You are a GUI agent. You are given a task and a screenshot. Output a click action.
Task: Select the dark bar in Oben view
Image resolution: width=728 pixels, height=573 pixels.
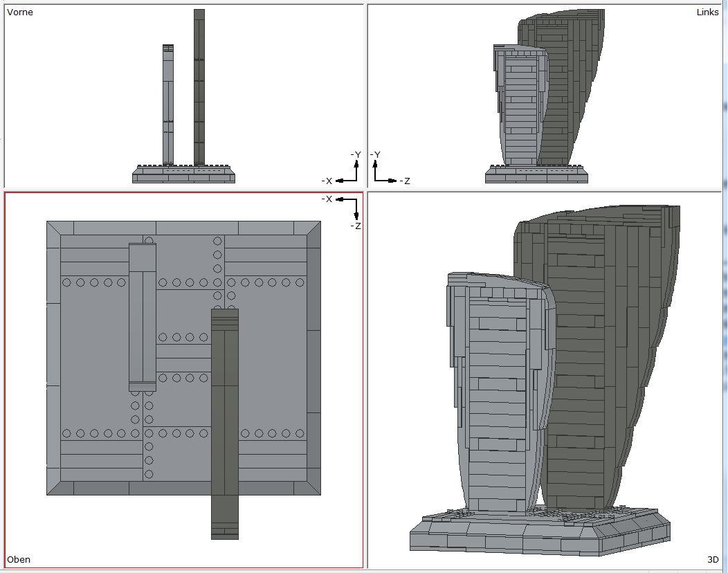click(225, 424)
